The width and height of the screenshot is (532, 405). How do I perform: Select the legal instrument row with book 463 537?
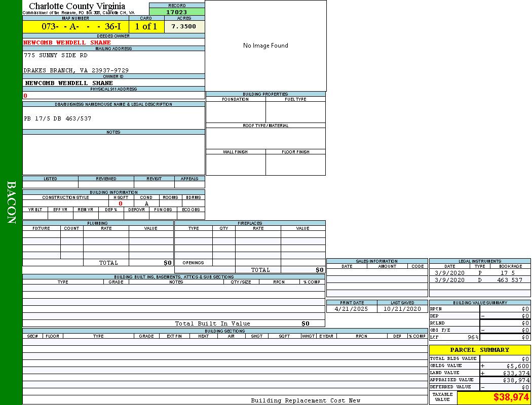pos(479,280)
